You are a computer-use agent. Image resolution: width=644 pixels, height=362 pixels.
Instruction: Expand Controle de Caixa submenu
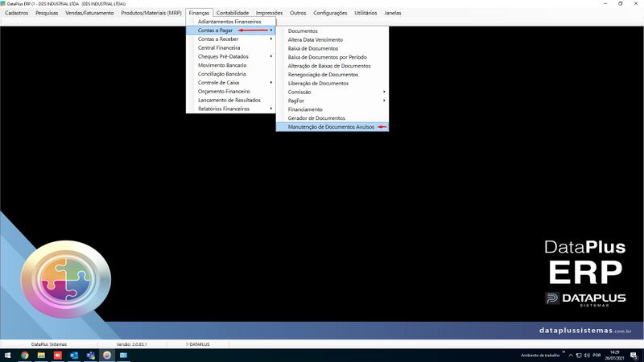231,83
